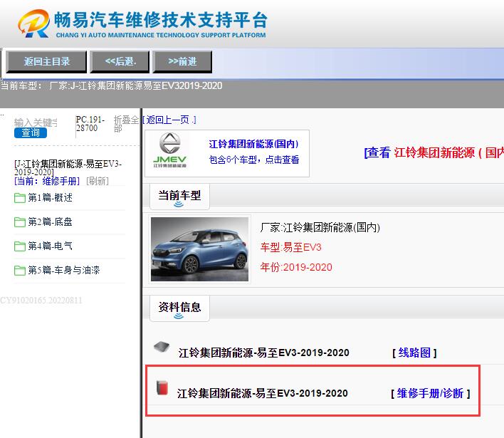Click the blue 易至EV3 car thumbnail
The image size is (504, 438).
point(199,249)
